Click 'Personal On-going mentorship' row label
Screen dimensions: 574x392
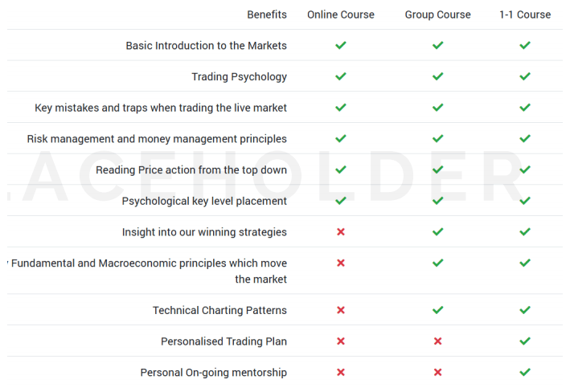(x=213, y=373)
